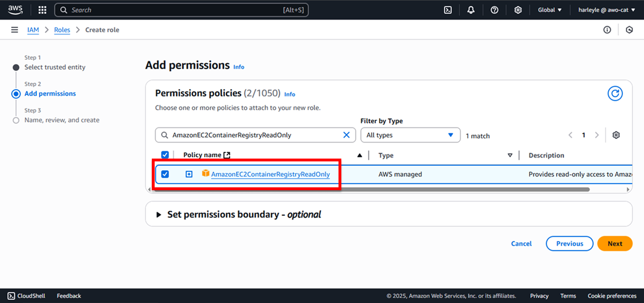The image size is (644, 303).
Task: Sort by Type column arrow
Action: pyautogui.click(x=510, y=155)
